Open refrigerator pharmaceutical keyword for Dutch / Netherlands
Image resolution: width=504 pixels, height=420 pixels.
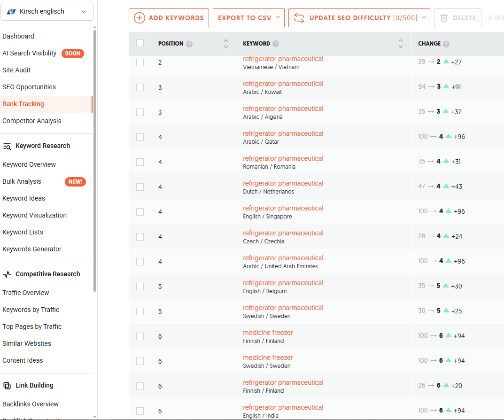coord(283,183)
